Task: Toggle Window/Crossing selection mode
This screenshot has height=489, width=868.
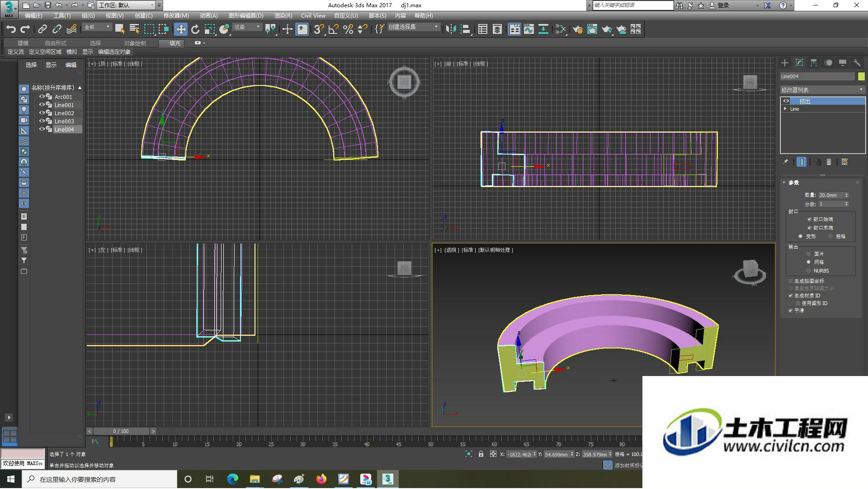Action: pos(163,29)
